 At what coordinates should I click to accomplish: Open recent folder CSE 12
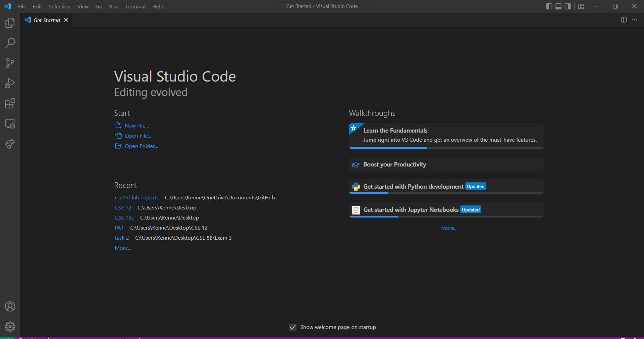coord(123,207)
